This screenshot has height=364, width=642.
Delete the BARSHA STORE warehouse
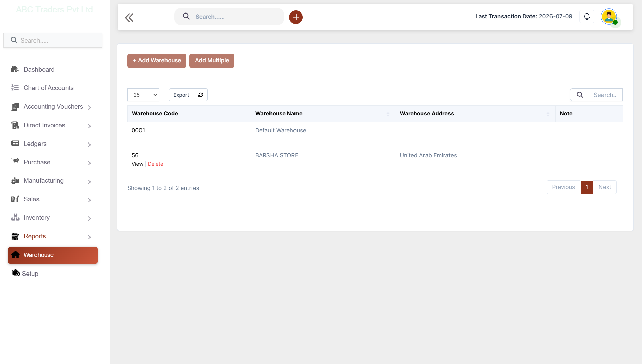(155, 164)
